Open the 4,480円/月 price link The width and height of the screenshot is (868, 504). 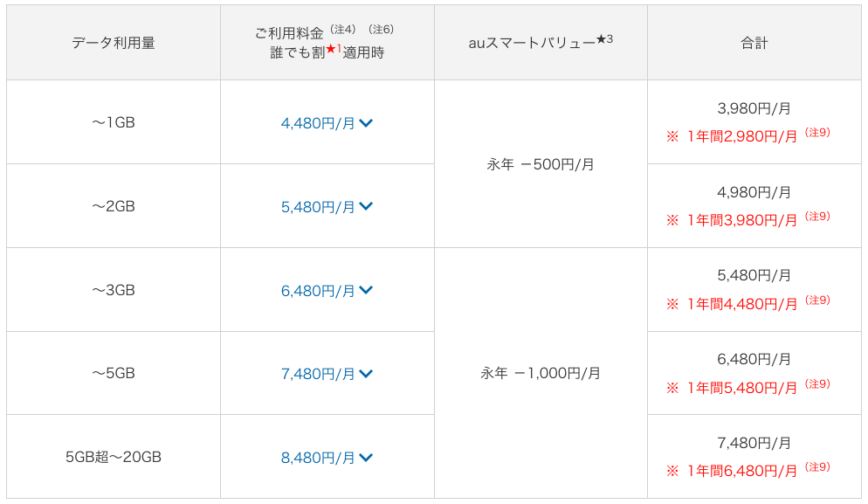[x=318, y=123]
